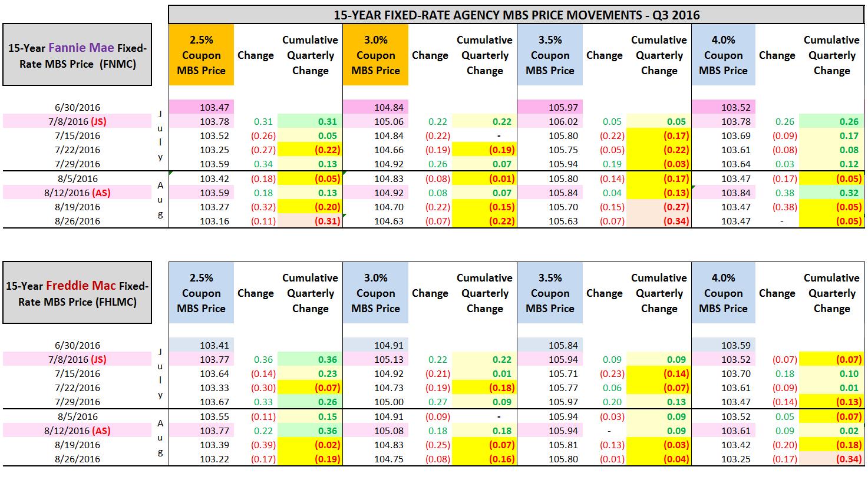Click Freddie Mac 8/26/2016 cumulative change (0.34)
868x480 pixels.
point(831,459)
